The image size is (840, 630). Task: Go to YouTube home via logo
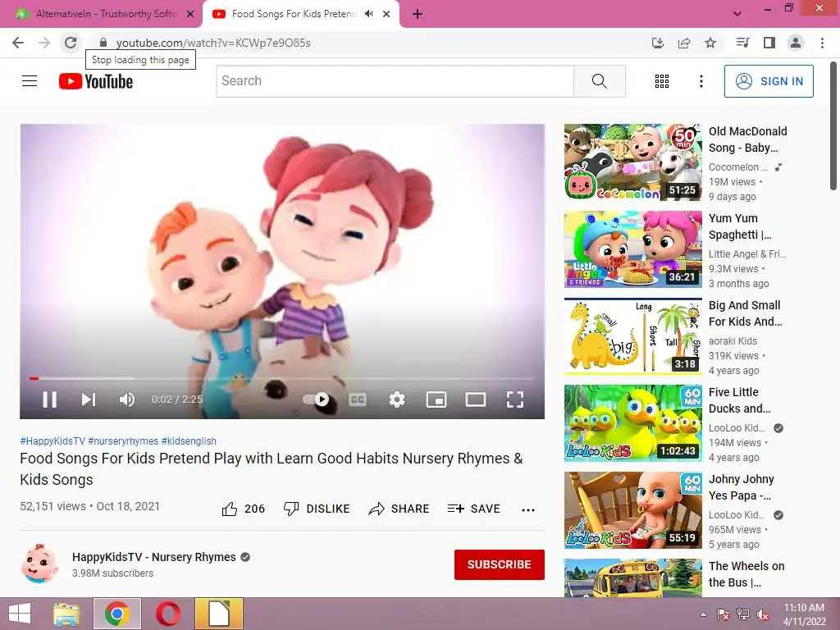point(96,81)
